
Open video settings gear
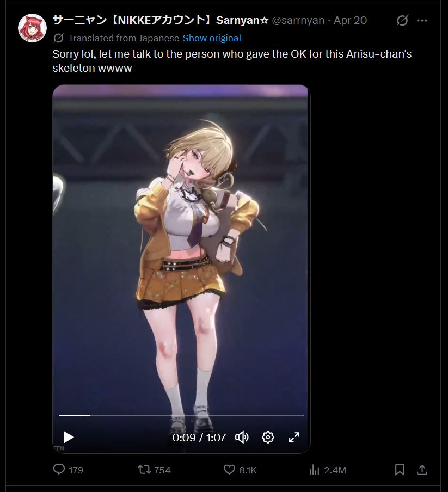tap(268, 437)
